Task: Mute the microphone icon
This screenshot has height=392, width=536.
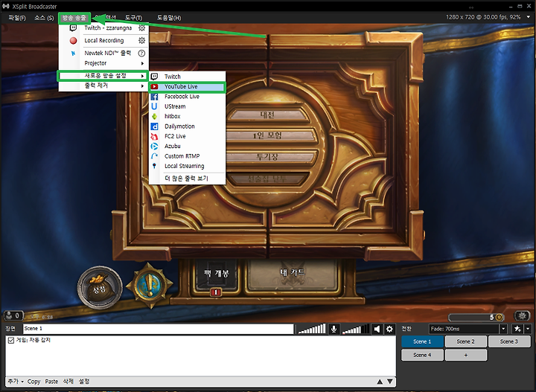Action: [334, 330]
